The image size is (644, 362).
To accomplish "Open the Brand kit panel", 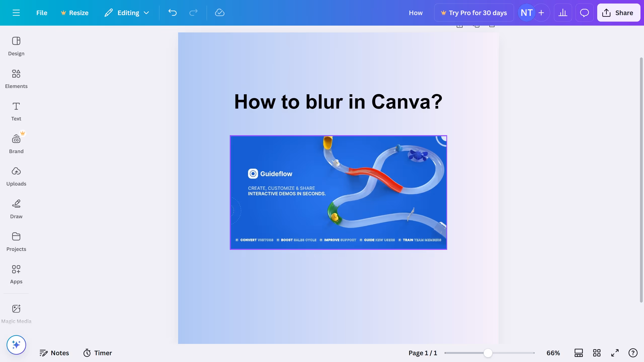I will (x=16, y=144).
